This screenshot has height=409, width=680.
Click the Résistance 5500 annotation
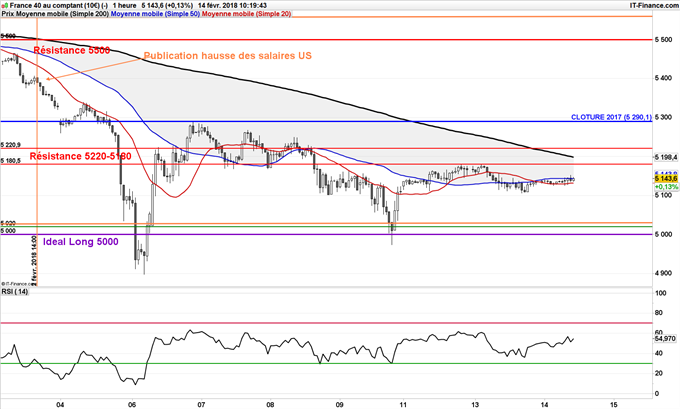tap(72, 50)
